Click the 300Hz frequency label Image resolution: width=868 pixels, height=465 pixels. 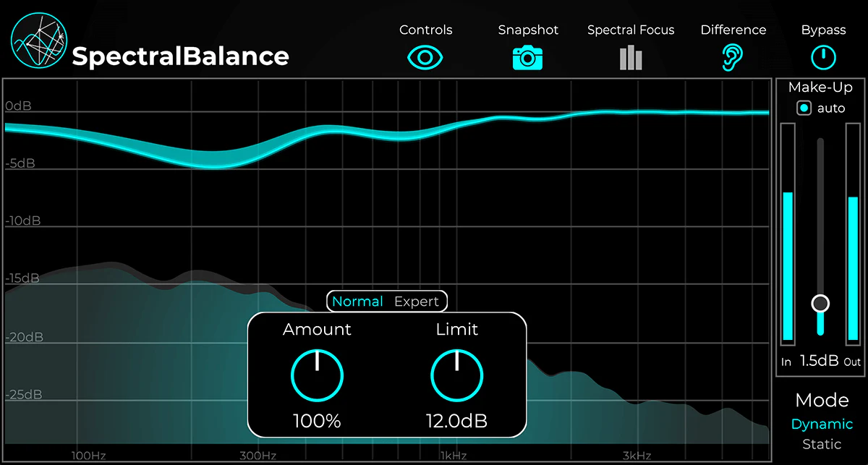tap(258, 456)
